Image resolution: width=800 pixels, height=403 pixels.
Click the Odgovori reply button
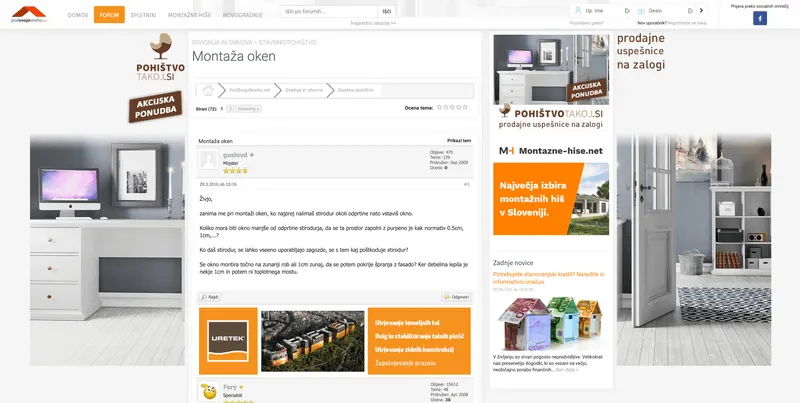click(457, 297)
